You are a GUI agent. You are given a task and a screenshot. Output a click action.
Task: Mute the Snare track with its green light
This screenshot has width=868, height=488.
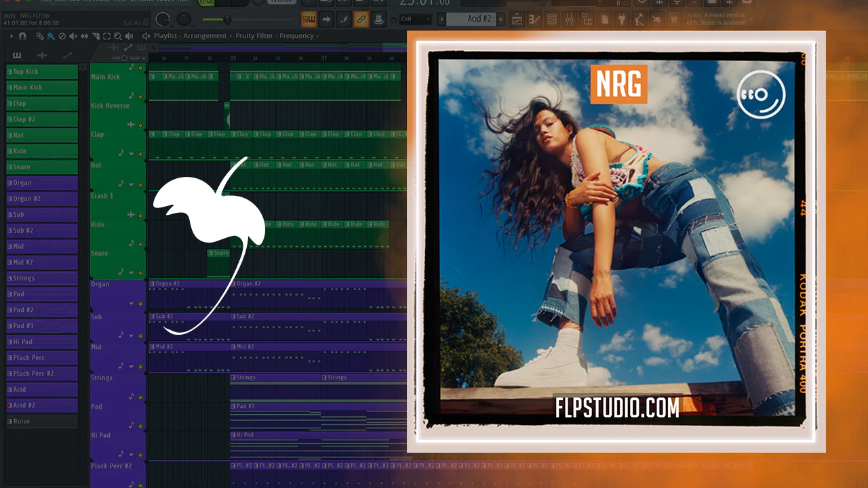pyautogui.click(x=140, y=272)
